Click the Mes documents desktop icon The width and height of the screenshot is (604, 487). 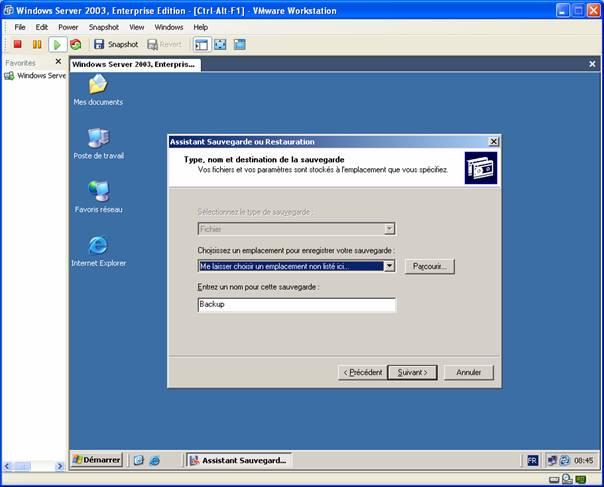(98, 90)
